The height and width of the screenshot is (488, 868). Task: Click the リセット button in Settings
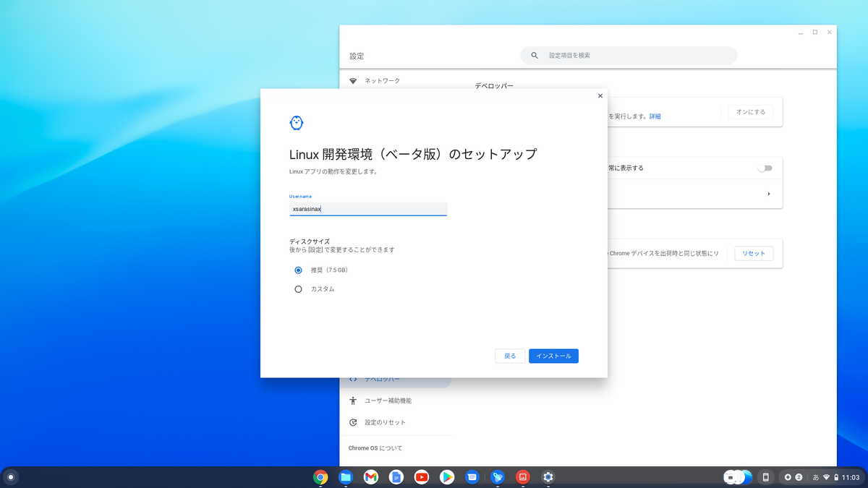coord(754,253)
